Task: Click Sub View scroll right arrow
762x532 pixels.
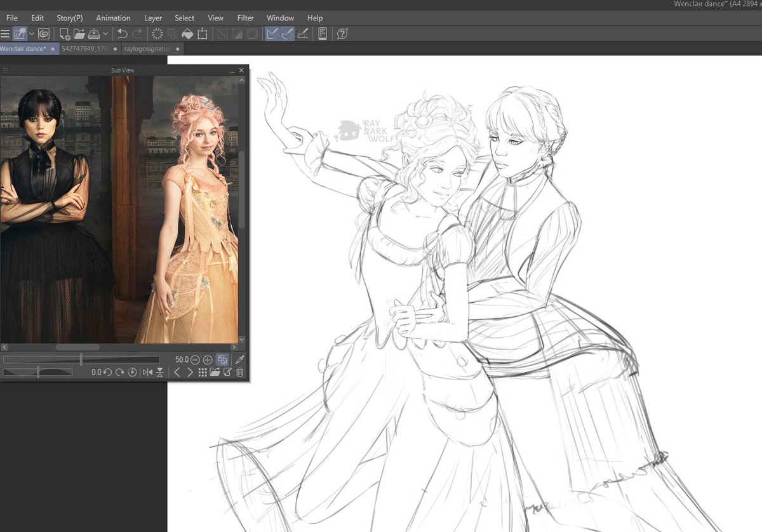Action: click(x=234, y=347)
